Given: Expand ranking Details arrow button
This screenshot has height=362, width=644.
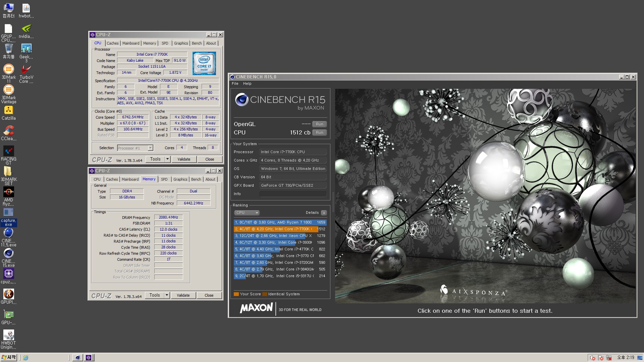Looking at the screenshot, I should pos(324,213).
